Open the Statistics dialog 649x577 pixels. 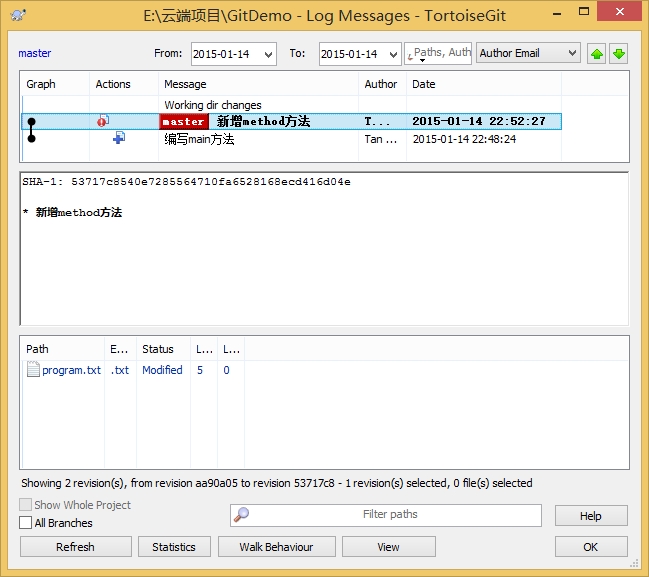click(174, 547)
